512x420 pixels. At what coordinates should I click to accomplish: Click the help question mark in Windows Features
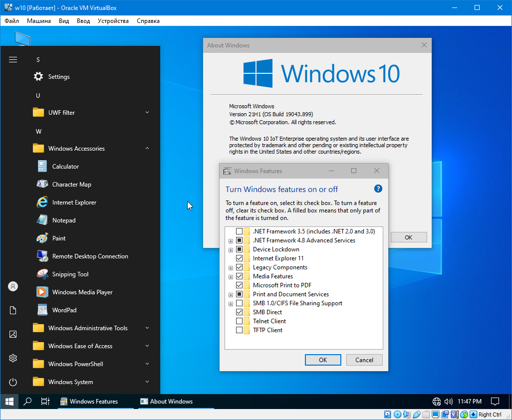(378, 189)
